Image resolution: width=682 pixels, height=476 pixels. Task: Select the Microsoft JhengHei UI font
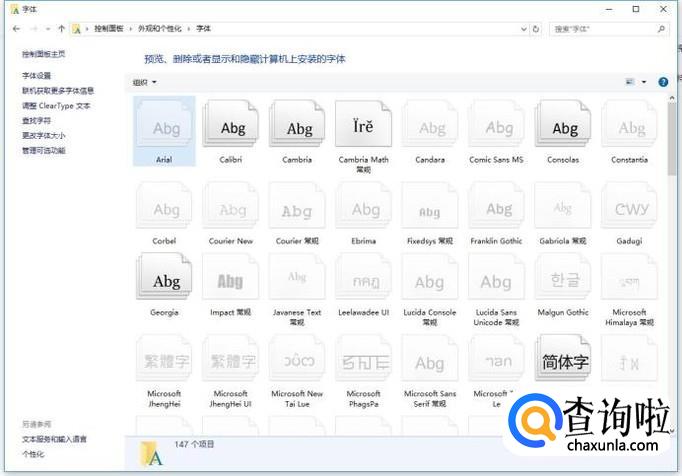click(x=231, y=358)
